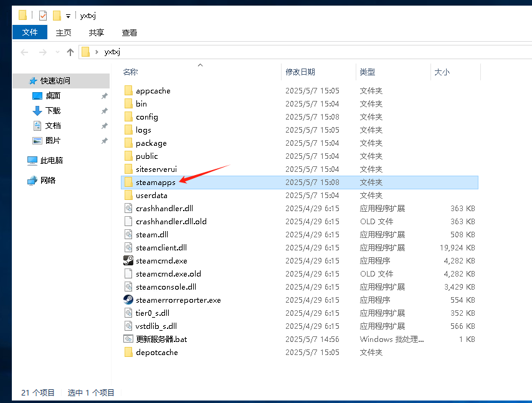Select the steam.dll file icon
Screen dimensions: 532x403
click(x=128, y=234)
